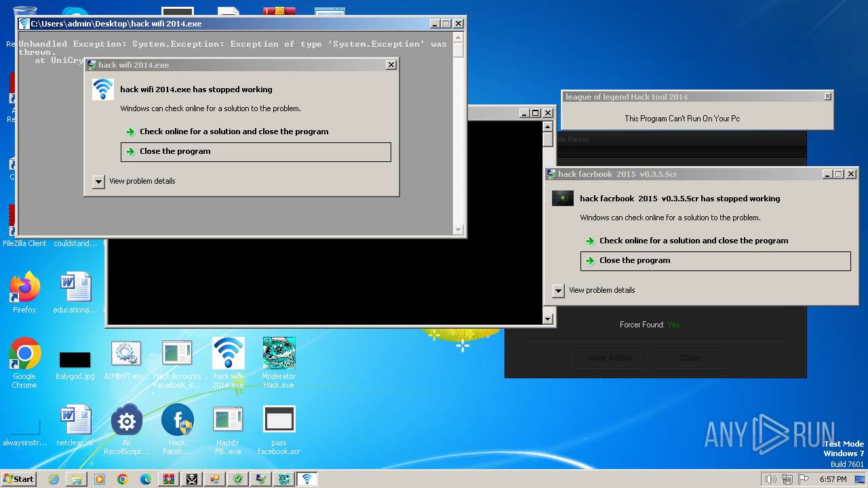Select the Hack Accounts FaceBook desktop icon
Screen dimensions: 868x488
(x=177, y=364)
